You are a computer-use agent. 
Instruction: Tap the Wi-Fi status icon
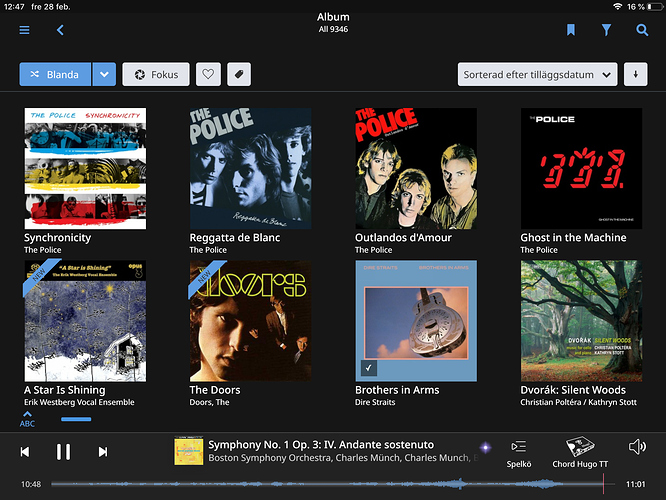coord(618,6)
